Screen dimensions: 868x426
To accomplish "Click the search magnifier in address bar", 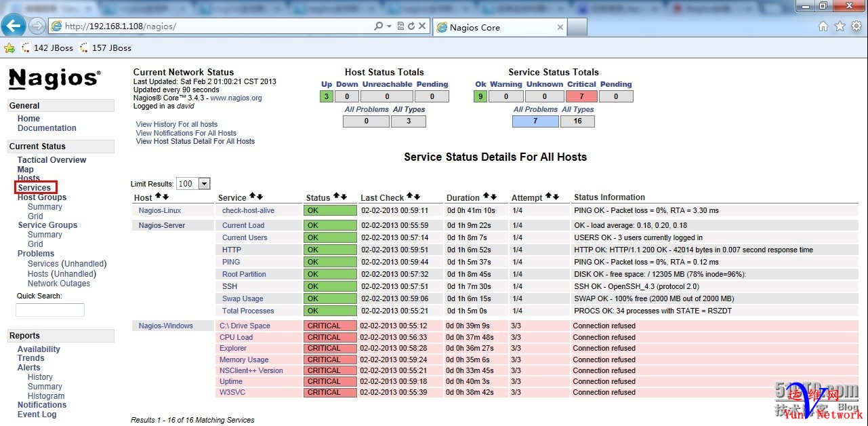I will (x=378, y=26).
